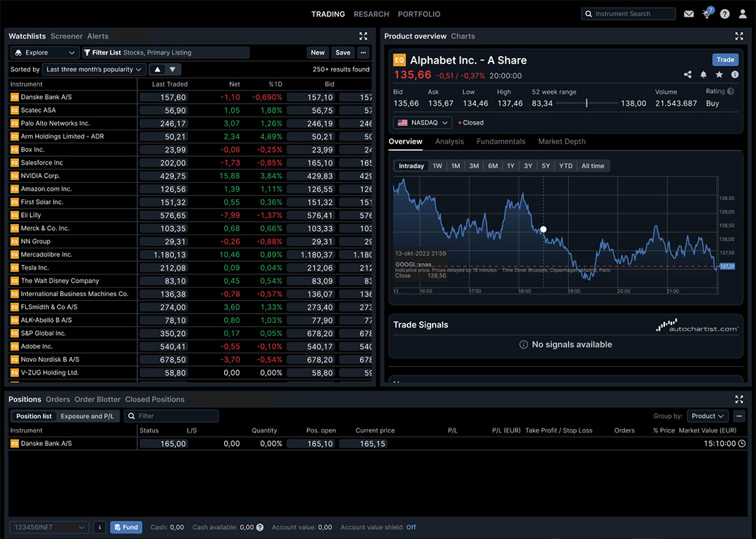Viewport: 756px width, 539px height.
Task: Click the EQ icon beside Tesla Inc.
Action: click(x=15, y=267)
